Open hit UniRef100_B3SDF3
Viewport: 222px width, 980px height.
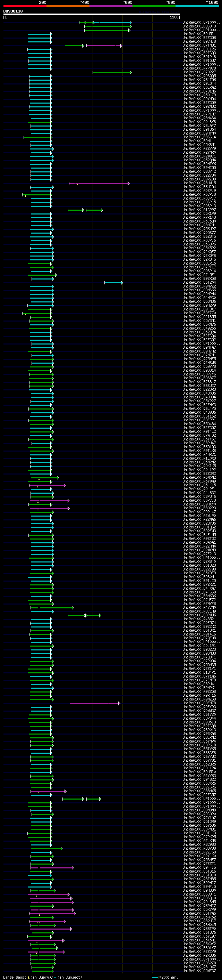(x=199, y=26)
